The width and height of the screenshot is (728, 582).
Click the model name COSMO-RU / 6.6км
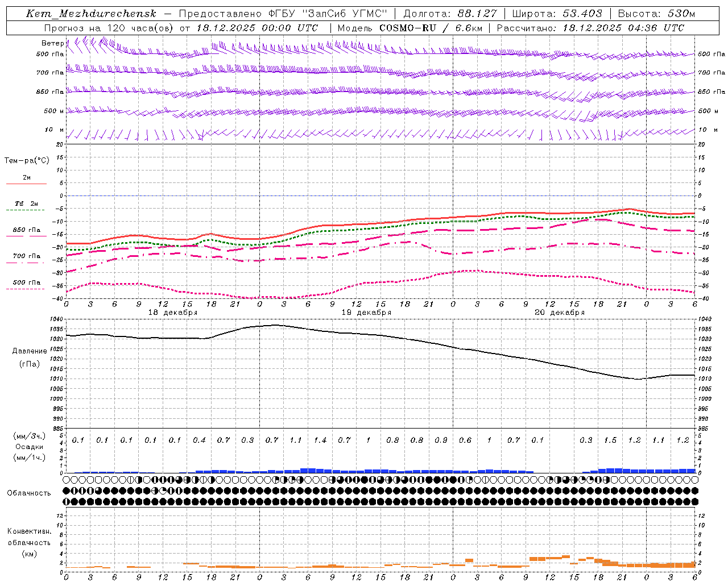(431, 28)
